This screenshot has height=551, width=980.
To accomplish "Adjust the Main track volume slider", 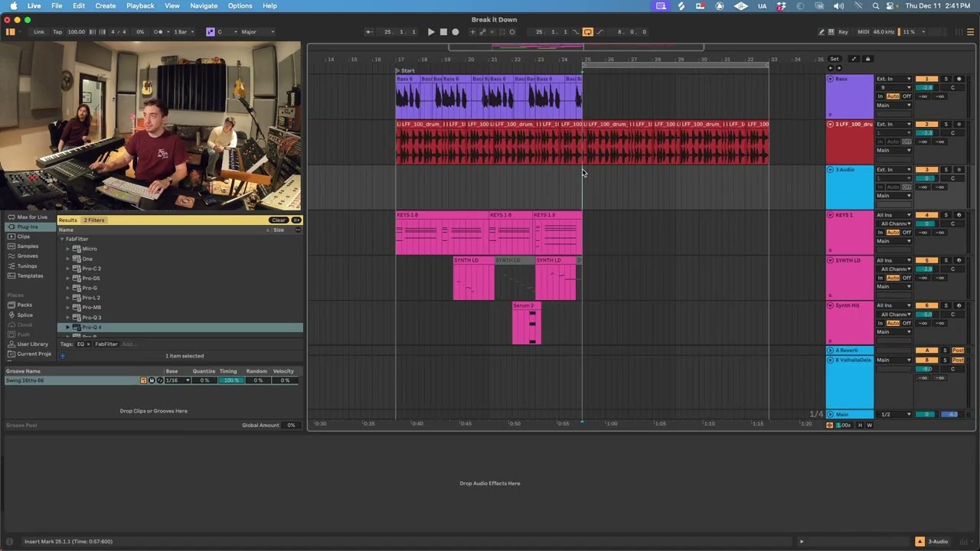I will pyautogui.click(x=926, y=415).
